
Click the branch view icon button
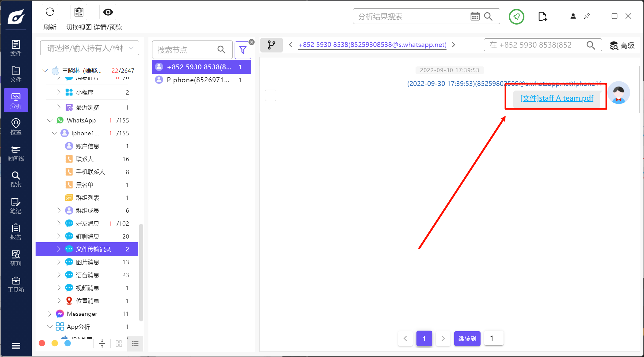(271, 45)
